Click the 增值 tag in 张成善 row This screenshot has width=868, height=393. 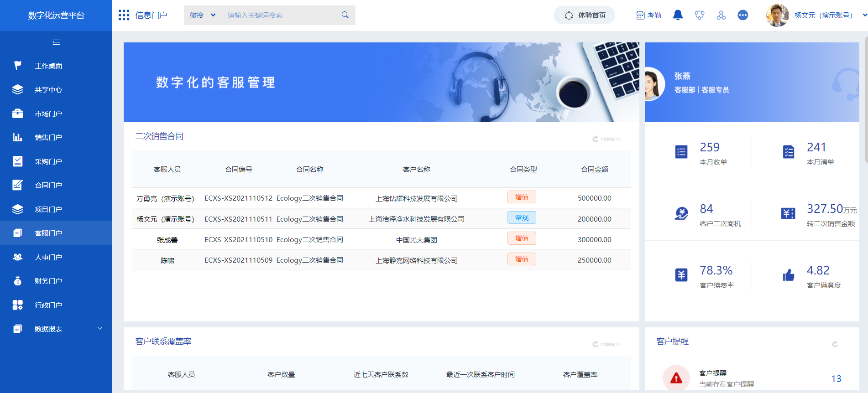click(x=522, y=238)
